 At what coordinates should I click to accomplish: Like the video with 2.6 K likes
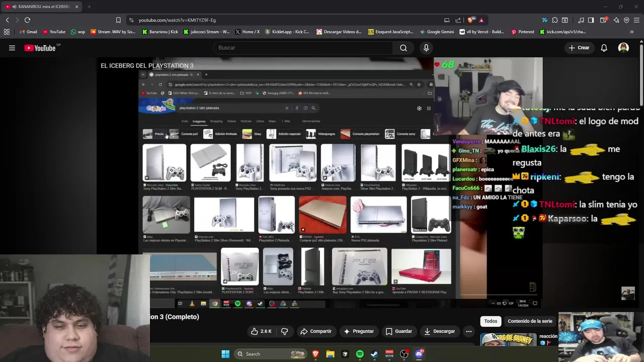tap(261, 331)
